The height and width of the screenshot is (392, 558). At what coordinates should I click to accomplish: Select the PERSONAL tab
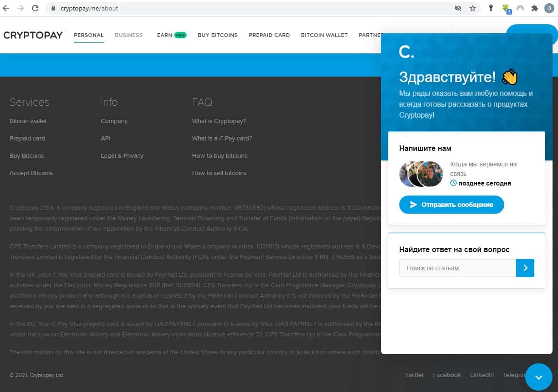pyautogui.click(x=89, y=35)
